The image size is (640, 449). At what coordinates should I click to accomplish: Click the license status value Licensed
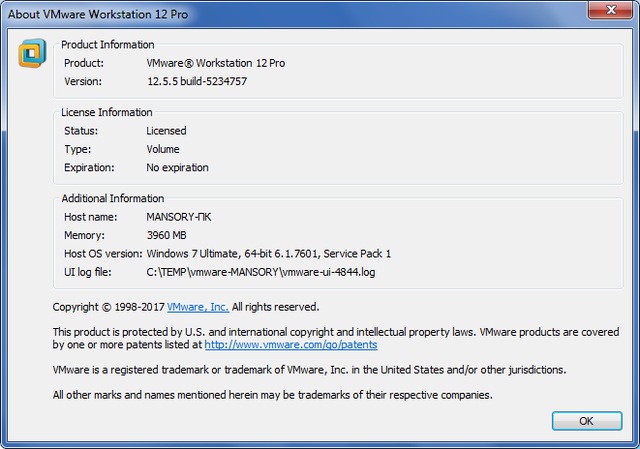pyautogui.click(x=166, y=131)
